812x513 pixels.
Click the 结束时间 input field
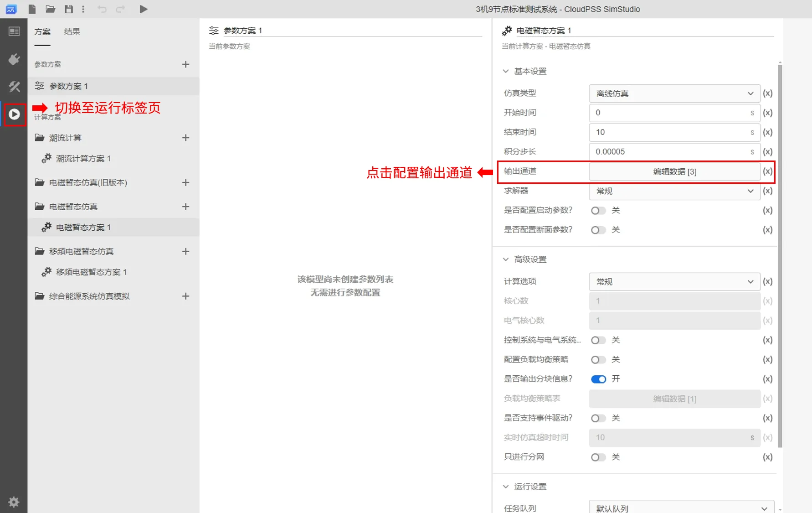pyautogui.click(x=674, y=132)
